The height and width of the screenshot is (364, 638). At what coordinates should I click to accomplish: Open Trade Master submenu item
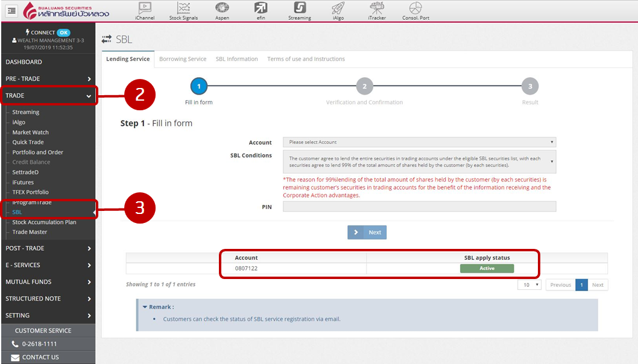coord(30,232)
